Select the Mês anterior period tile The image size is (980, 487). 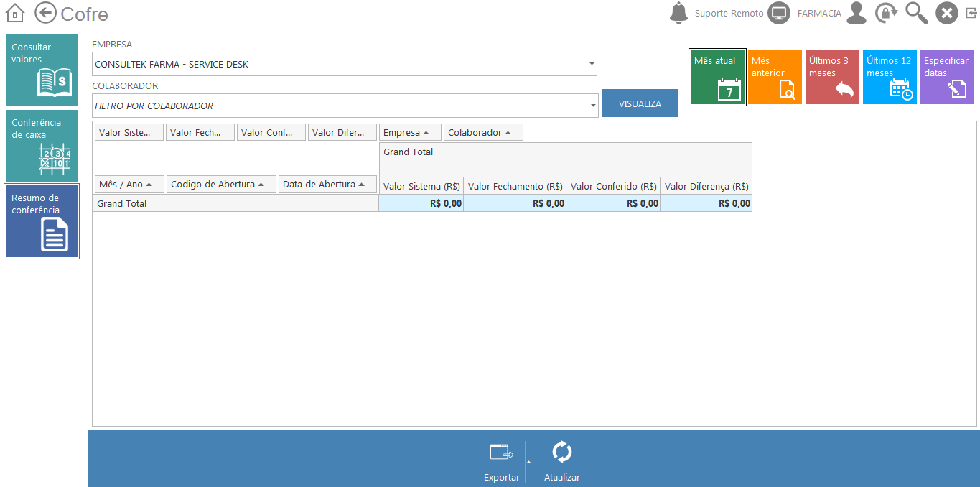click(x=775, y=77)
